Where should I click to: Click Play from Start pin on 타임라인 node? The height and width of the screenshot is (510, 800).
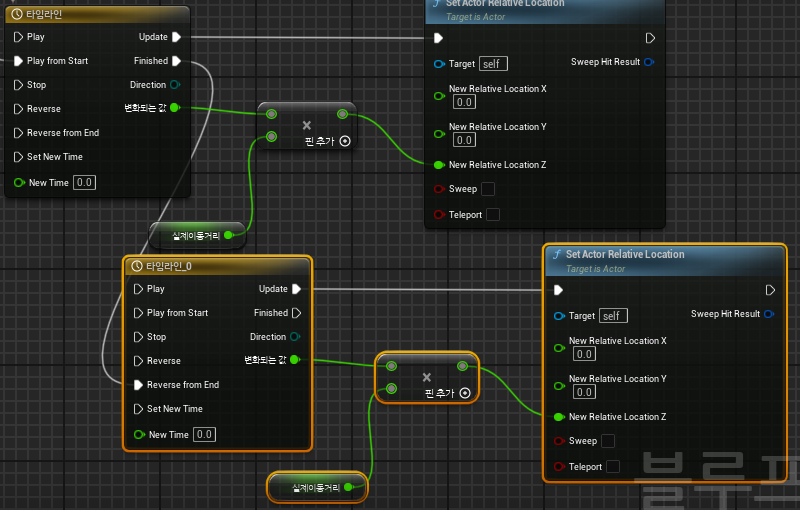pos(18,61)
